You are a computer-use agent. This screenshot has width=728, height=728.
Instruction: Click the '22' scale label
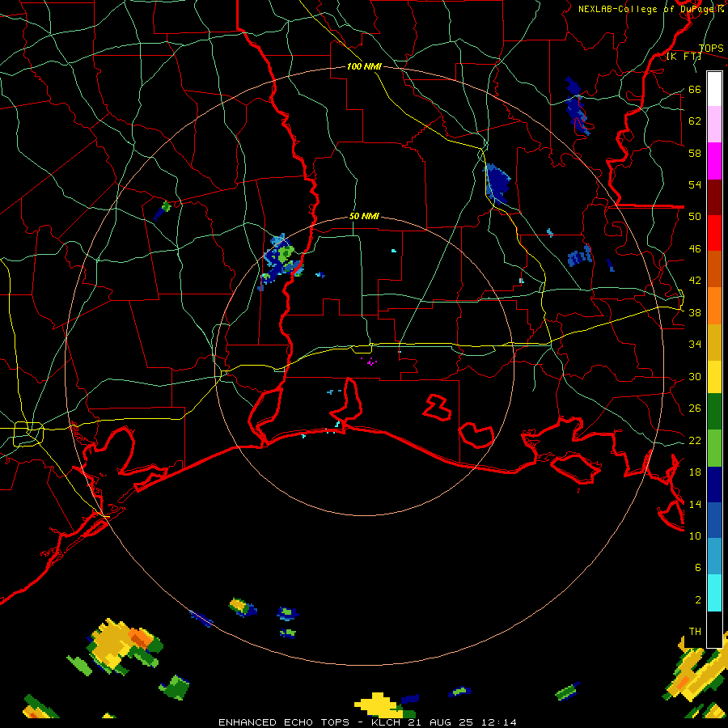[695, 440]
